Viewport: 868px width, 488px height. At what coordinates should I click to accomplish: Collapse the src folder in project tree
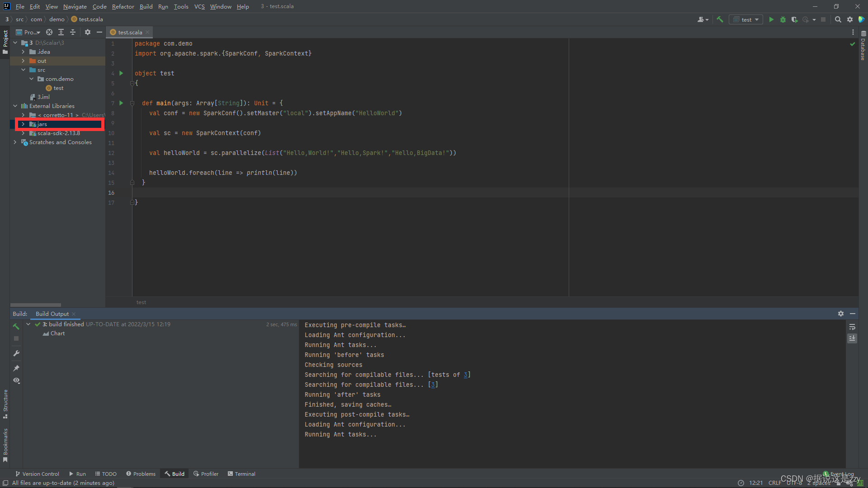[23, 70]
